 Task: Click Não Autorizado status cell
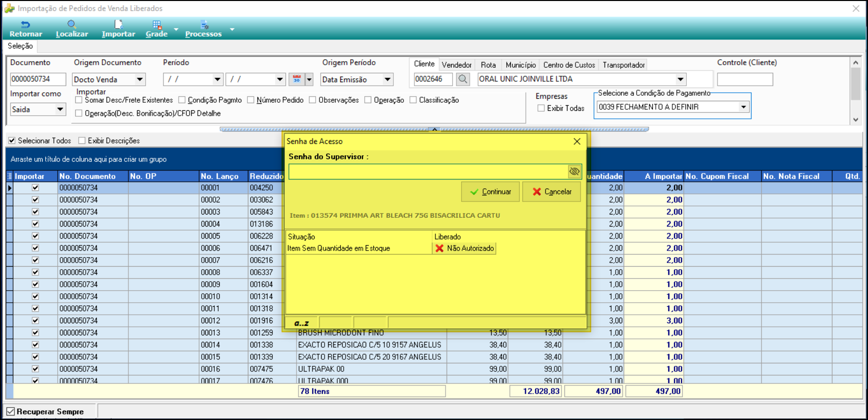pos(465,249)
